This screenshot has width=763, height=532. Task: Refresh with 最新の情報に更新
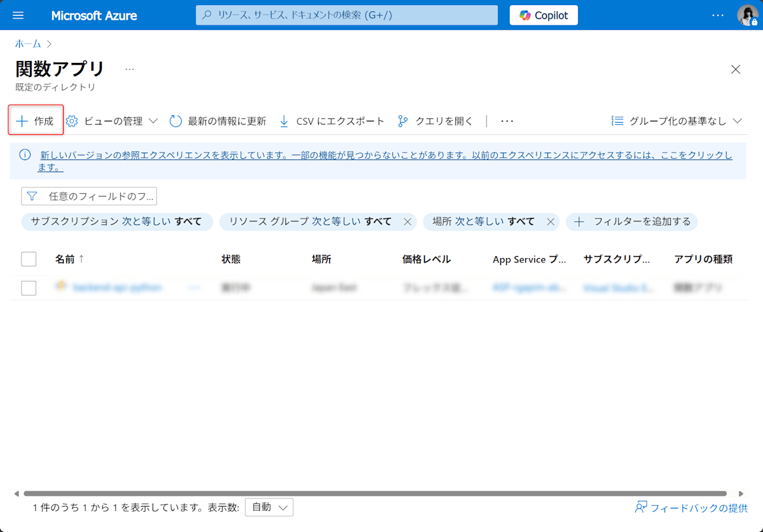218,121
